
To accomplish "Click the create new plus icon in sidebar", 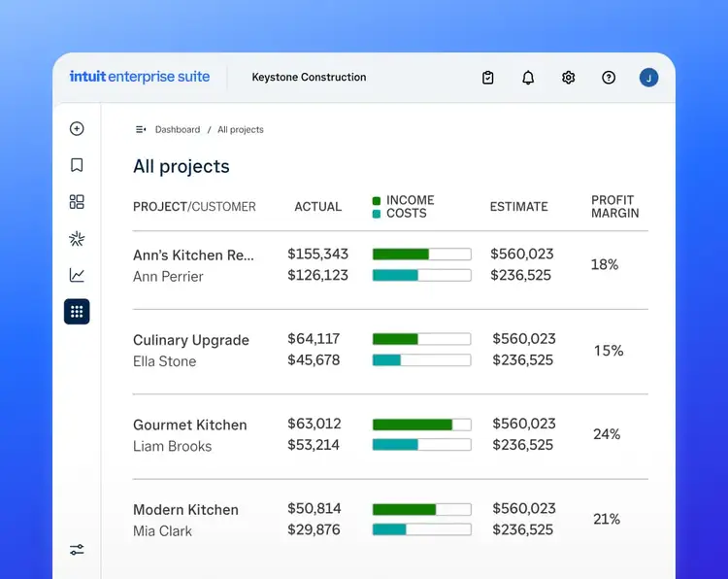I will pos(77,128).
